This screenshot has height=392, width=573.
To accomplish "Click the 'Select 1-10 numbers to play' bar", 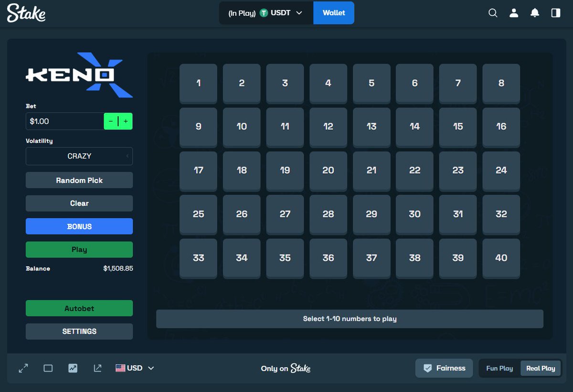I will pos(350,319).
